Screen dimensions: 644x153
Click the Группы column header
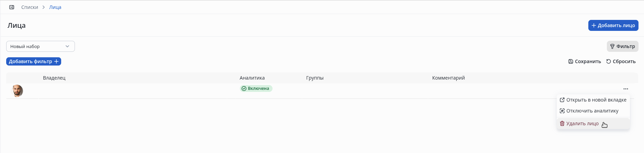[x=315, y=78]
